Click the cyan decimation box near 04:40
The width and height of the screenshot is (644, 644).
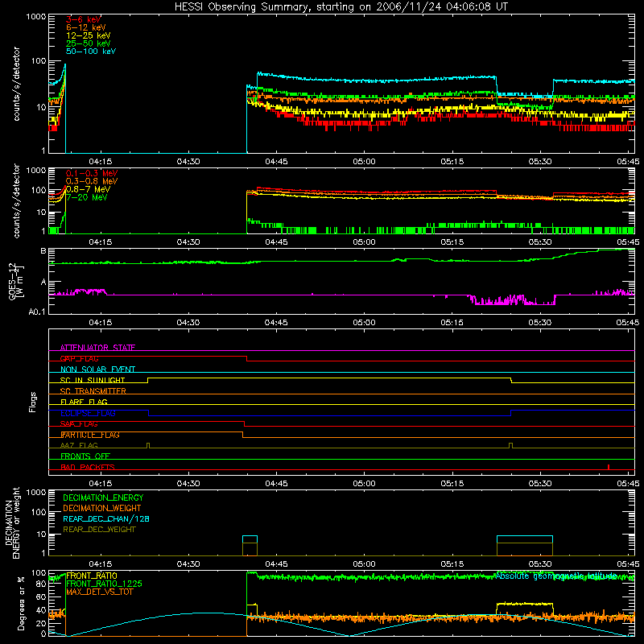pos(250,539)
